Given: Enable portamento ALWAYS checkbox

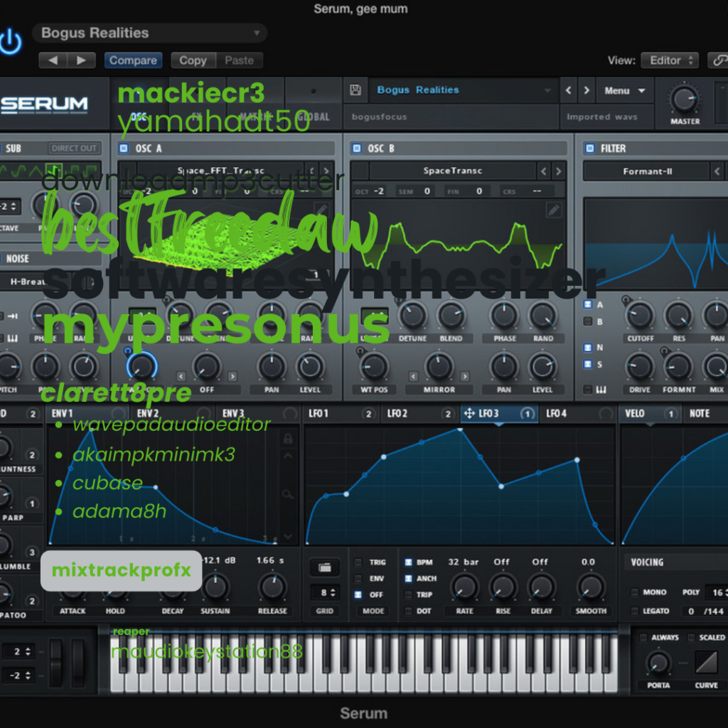Looking at the screenshot, I should [x=643, y=637].
